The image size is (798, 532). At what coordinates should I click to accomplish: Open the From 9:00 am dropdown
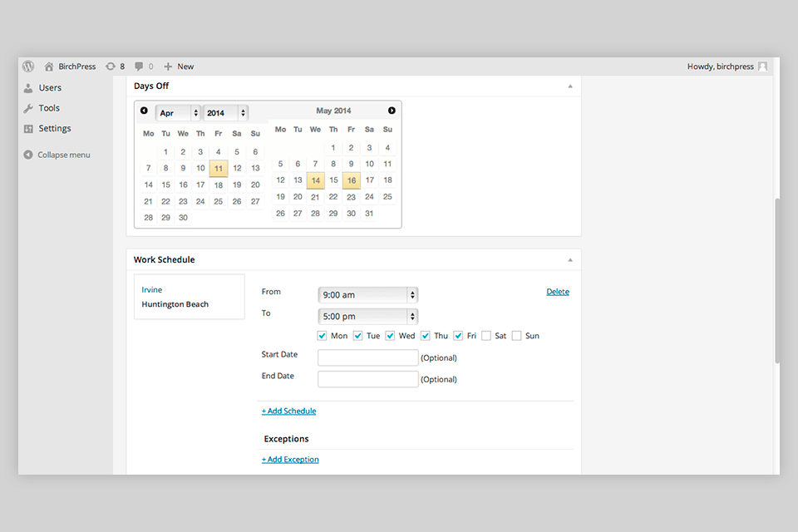[368, 295]
